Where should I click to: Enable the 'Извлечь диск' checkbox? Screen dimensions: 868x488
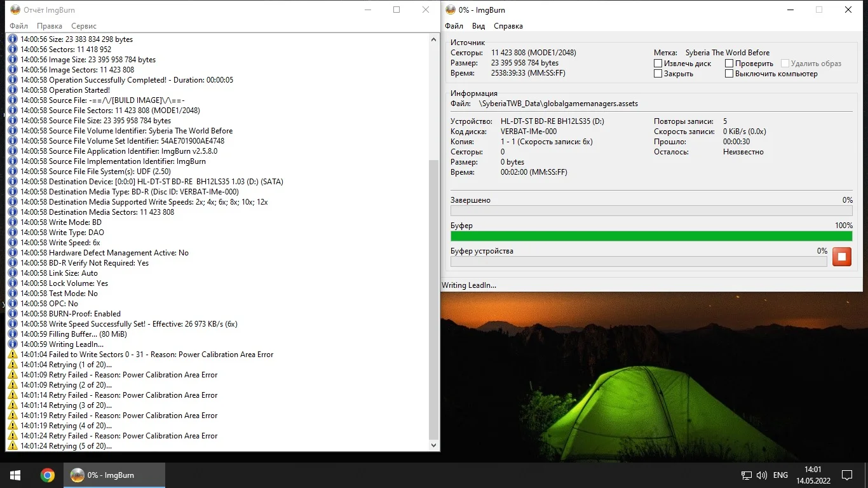point(658,64)
